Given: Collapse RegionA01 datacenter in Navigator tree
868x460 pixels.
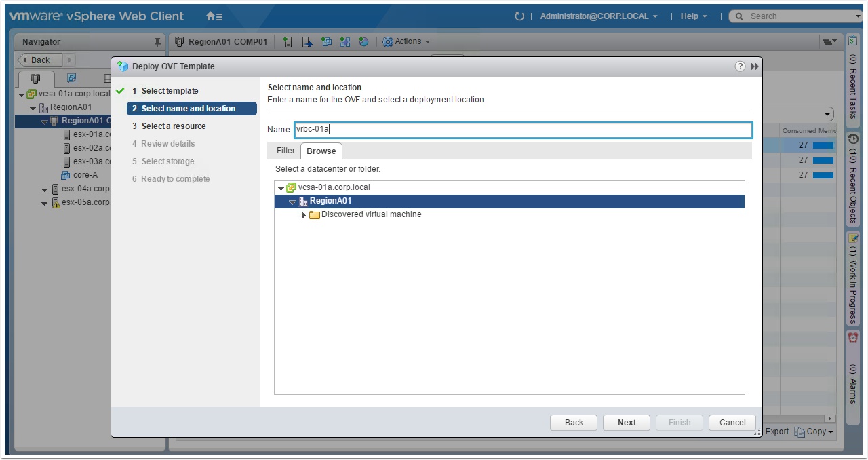Looking at the screenshot, I should coord(33,108).
